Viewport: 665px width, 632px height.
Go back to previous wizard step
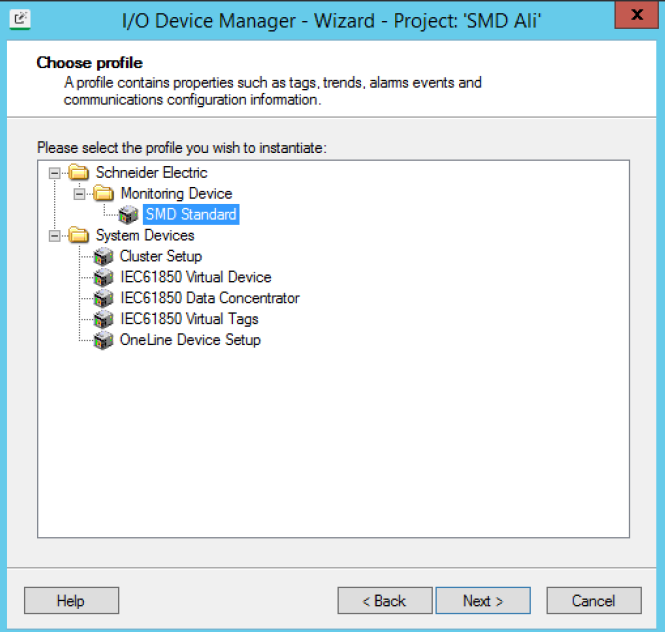pyautogui.click(x=385, y=601)
